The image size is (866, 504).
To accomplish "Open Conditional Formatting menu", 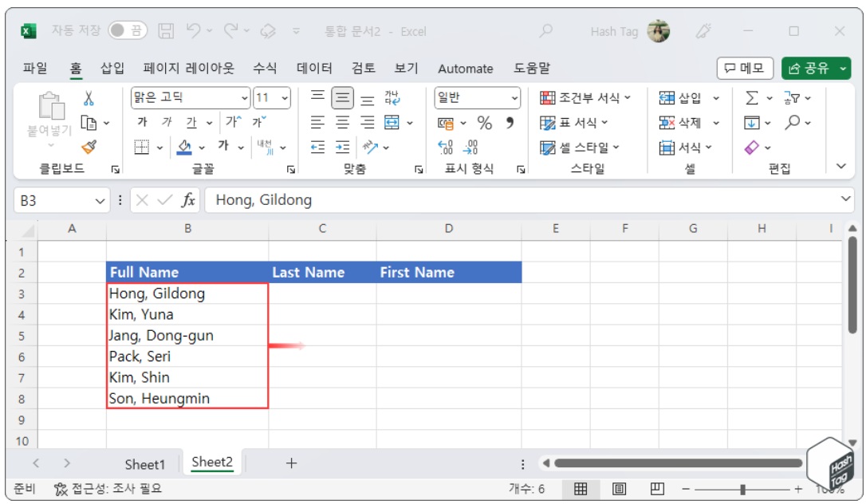I will 585,98.
